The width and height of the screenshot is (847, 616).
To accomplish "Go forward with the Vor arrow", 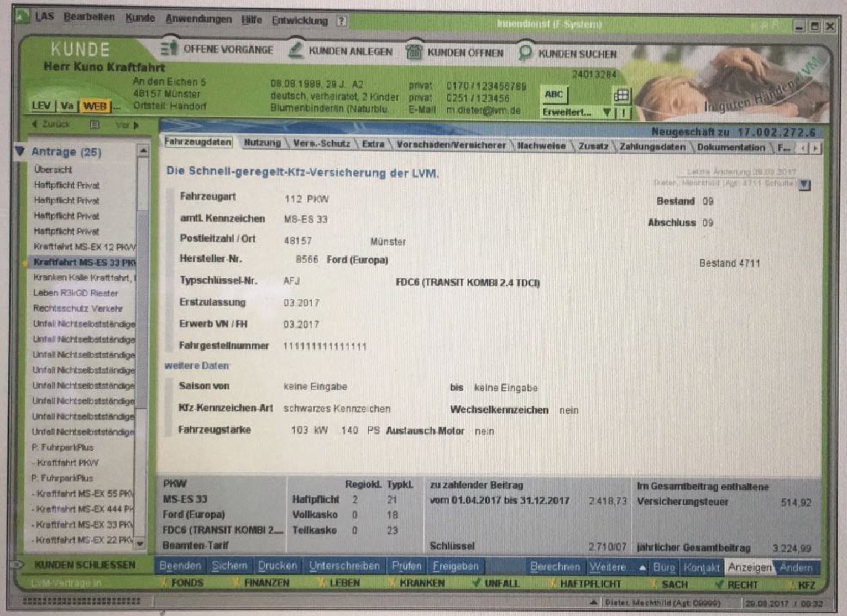I will pos(127,125).
